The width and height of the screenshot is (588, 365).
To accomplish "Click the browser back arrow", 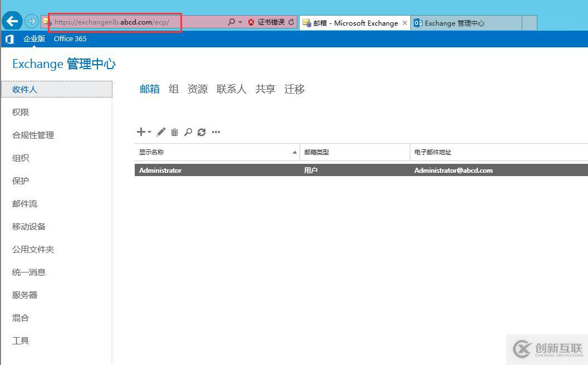I will click(x=12, y=21).
